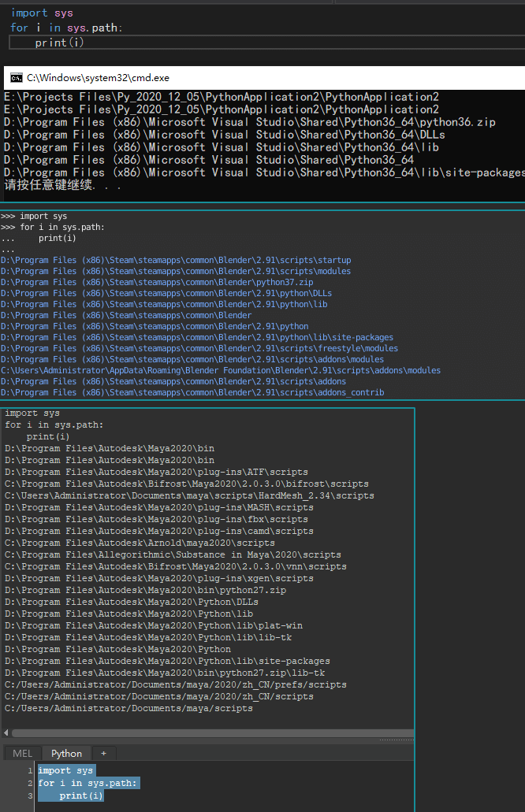
Task: Add a new script tab with plus
Action: pos(103,753)
